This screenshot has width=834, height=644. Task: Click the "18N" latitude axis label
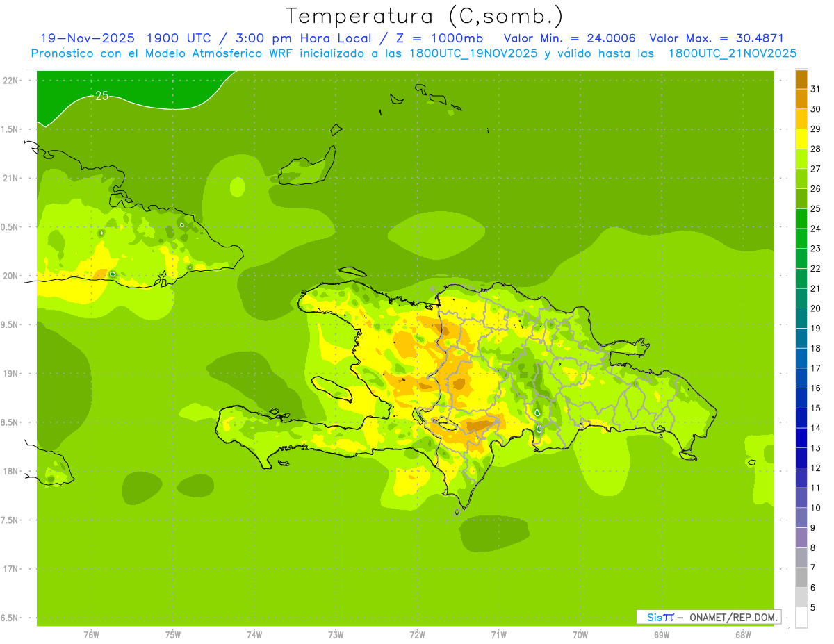(x=10, y=472)
